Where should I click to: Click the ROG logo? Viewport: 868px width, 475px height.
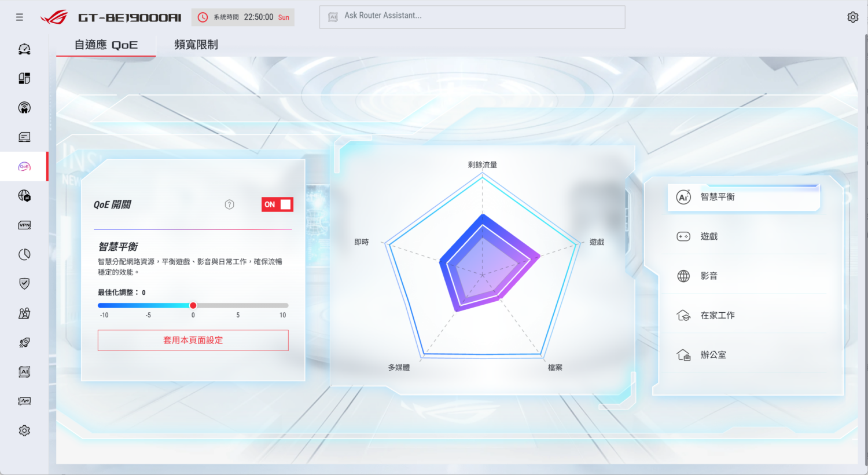[54, 17]
